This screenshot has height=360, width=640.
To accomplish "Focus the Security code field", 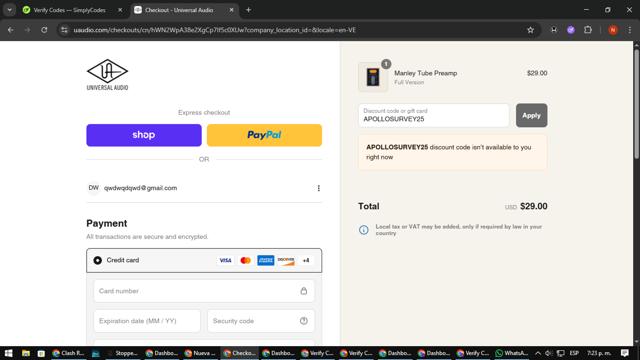I will coord(261,321).
